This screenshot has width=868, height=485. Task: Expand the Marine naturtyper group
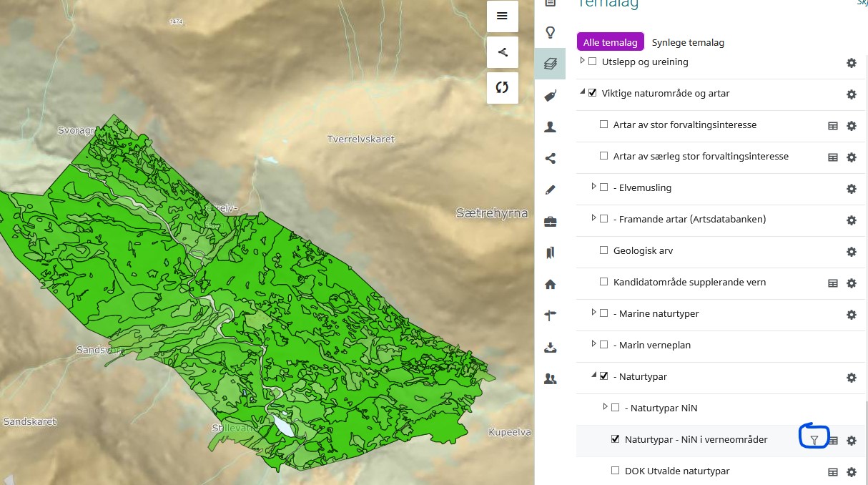point(593,313)
